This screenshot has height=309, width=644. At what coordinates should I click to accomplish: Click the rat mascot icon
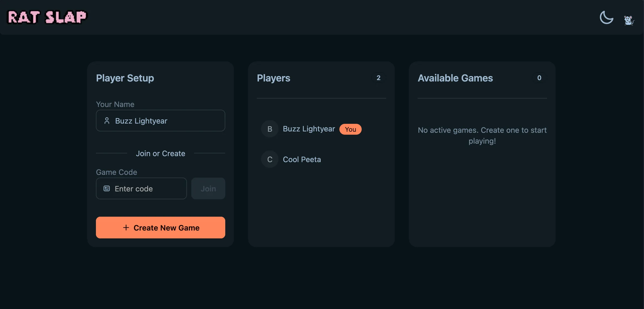tap(629, 20)
